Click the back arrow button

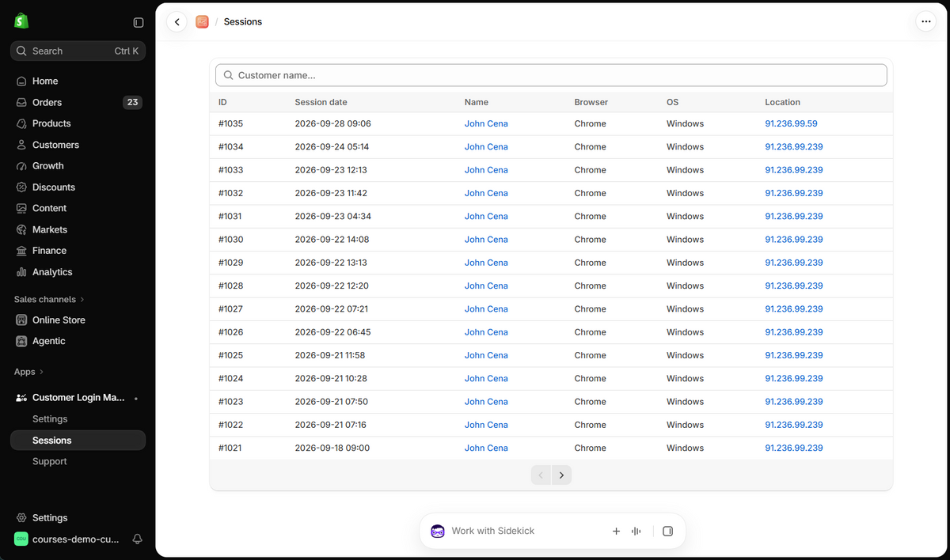point(177,22)
